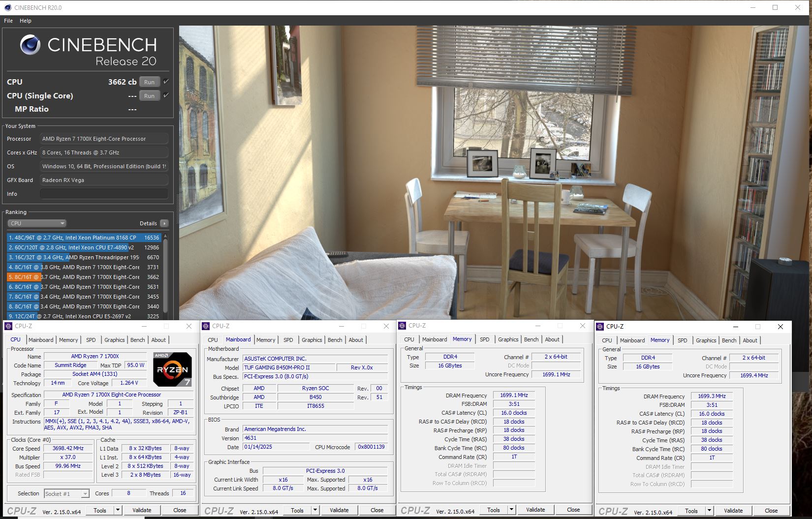Switch to the Bench tab in the first CPU-Z window
Viewport: 812px width, 519px height.
click(138, 340)
